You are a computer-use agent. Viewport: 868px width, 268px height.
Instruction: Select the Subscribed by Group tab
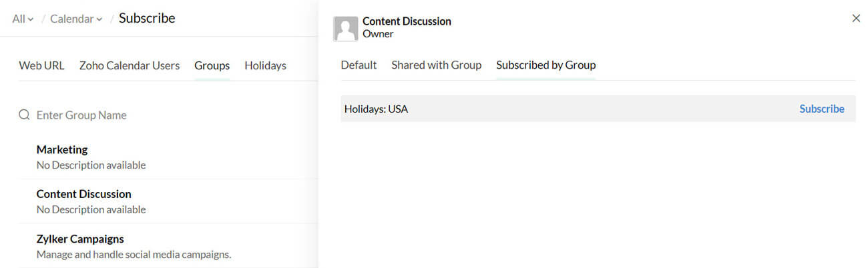click(x=546, y=65)
